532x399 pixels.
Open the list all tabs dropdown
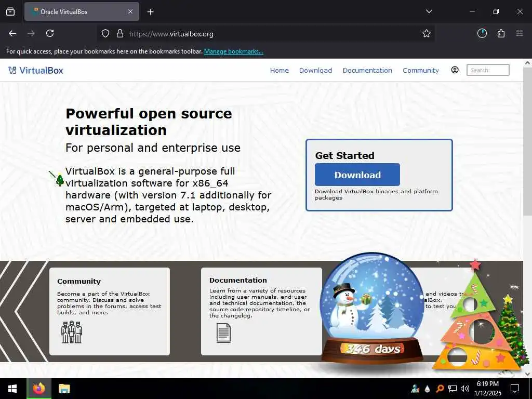429,11
